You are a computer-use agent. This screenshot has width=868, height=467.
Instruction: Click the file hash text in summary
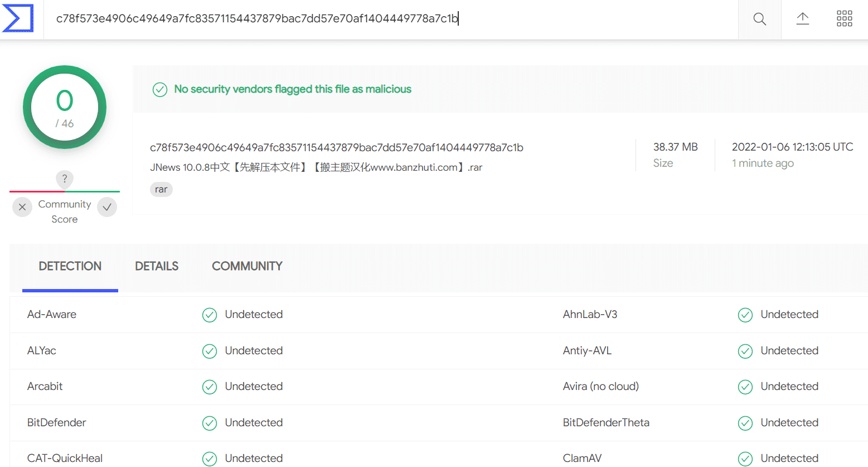[x=337, y=147]
